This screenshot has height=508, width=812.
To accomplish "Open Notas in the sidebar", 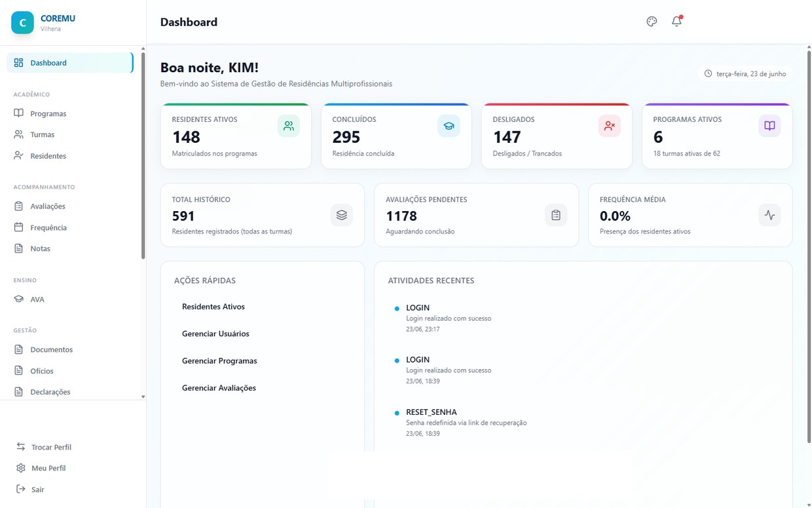I will pos(70,248).
